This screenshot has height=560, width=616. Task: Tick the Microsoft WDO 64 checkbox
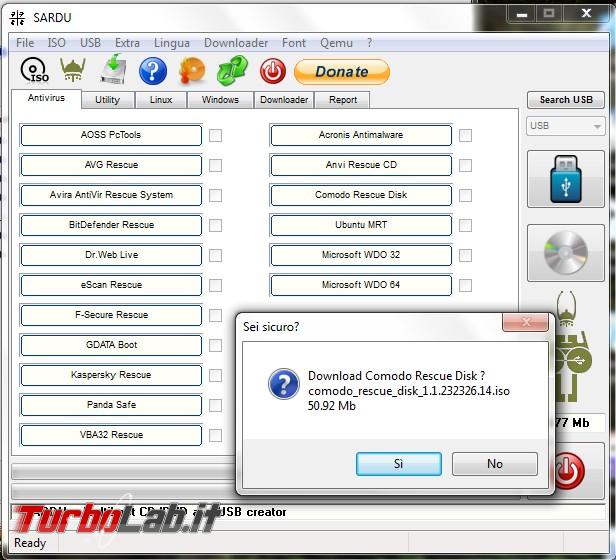pyautogui.click(x=466, y=285)
